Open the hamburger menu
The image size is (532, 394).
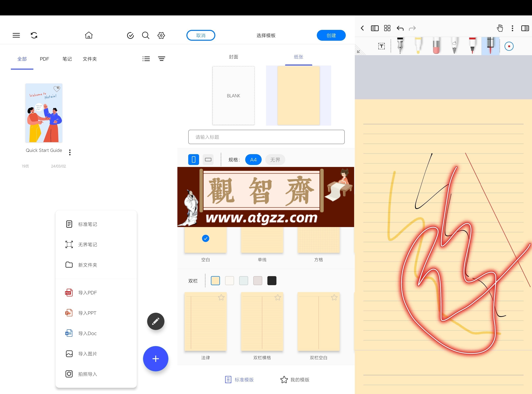16,35
